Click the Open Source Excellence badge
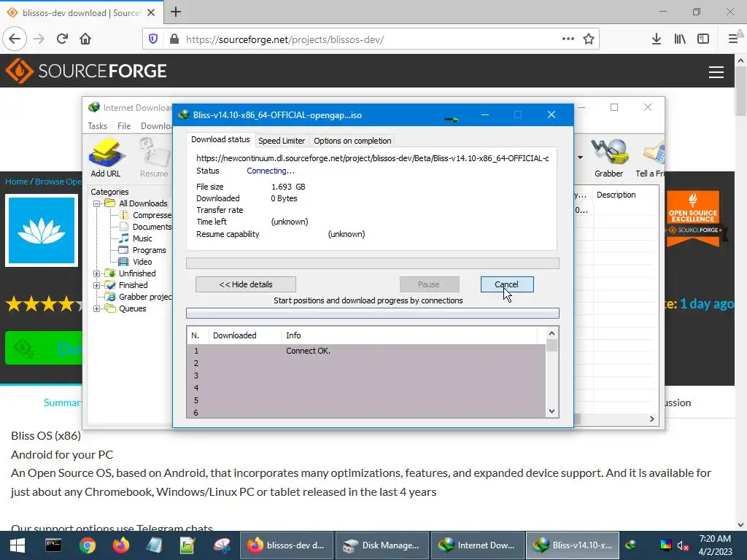This screenshot has height=560, width=747. point(693,218)
